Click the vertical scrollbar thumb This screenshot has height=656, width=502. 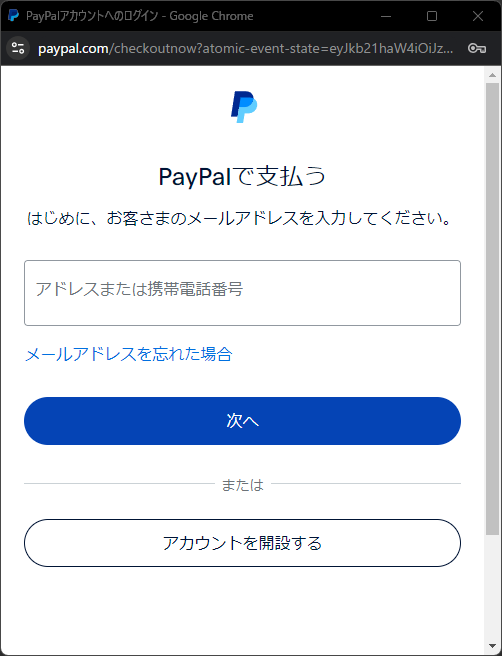tap(492, 309)
